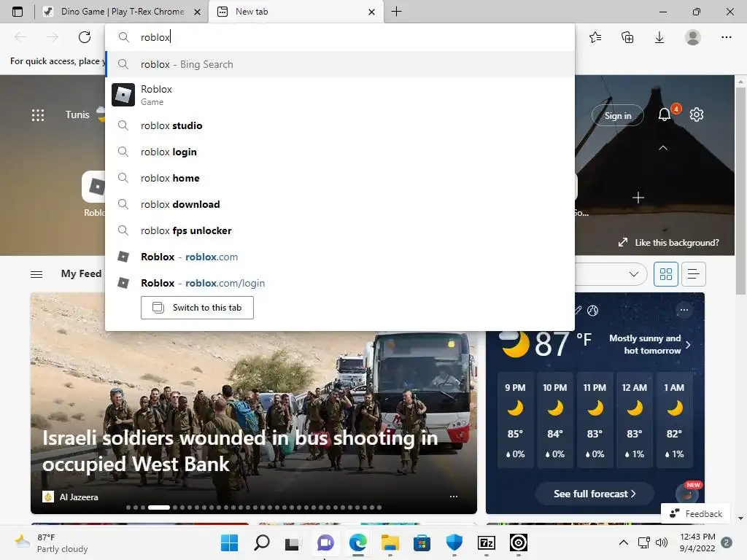Collapse quick links with up chevron
This screenshot has height=560, width=747.
tap(662, 148)
